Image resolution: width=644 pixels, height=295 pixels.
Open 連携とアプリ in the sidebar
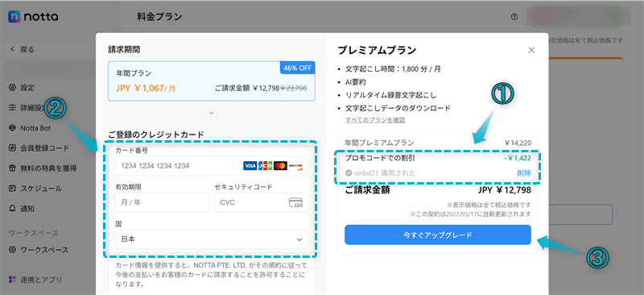click(35, 280)
